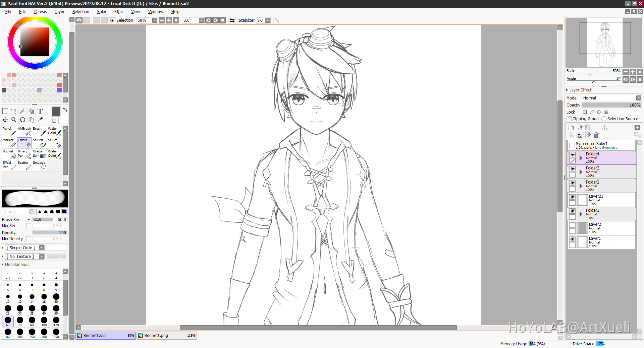Image resolution: width=644 pixels, height=348 pixels.
Task: Select the Pencil tool
Action: tap(9, 131)
